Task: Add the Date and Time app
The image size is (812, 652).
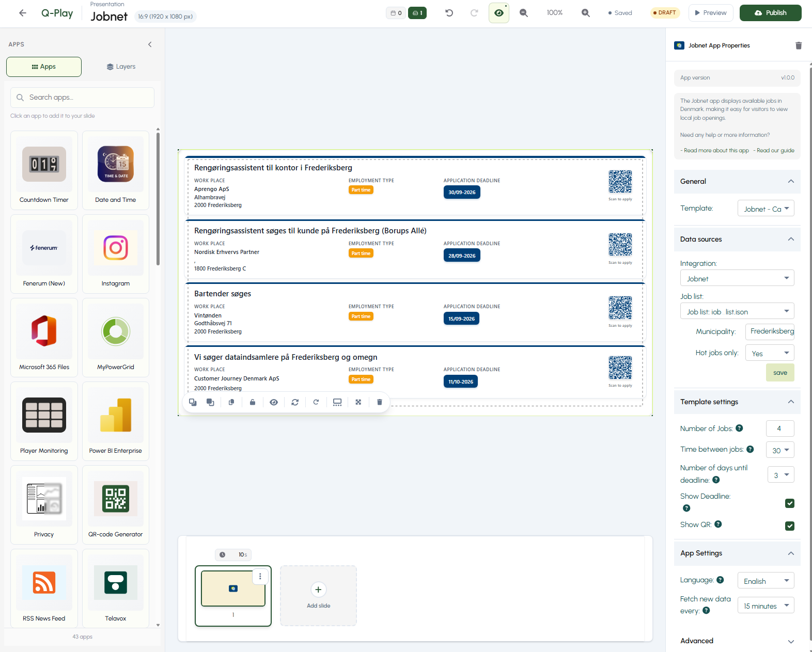Action: point(116,170)
